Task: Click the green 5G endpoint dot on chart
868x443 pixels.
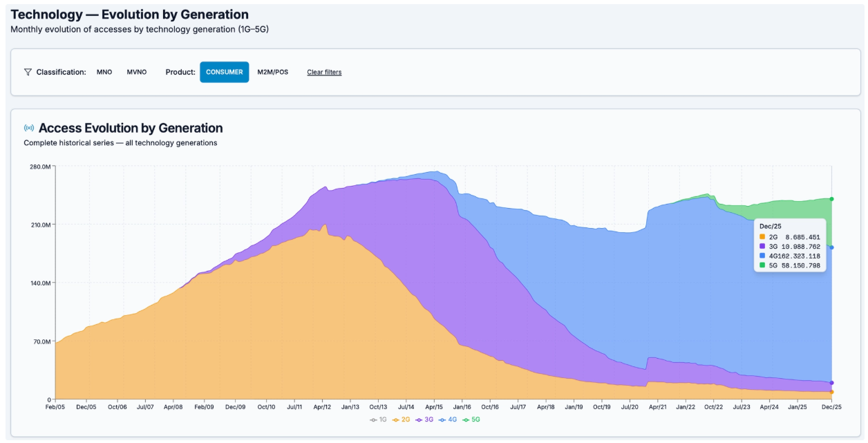Action: 831,199
